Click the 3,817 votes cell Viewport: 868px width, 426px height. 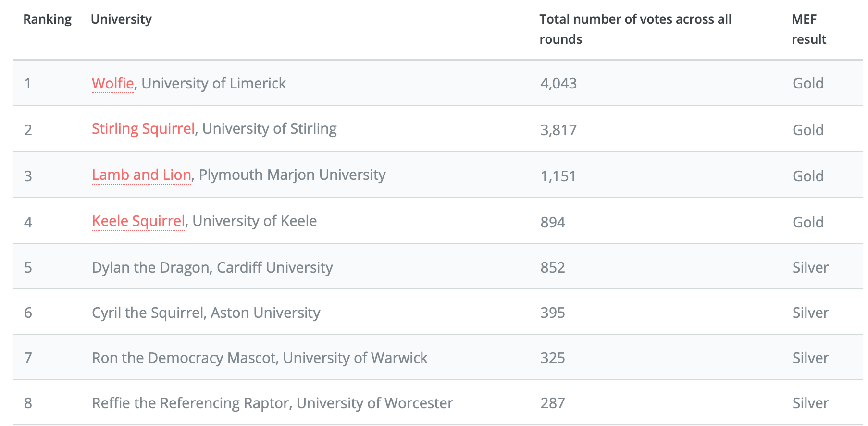[558, 130]
